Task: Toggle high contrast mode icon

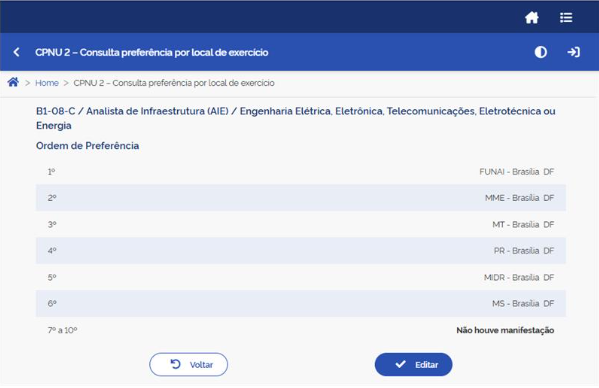Action: pyautogui.click(x=541, y=52)
